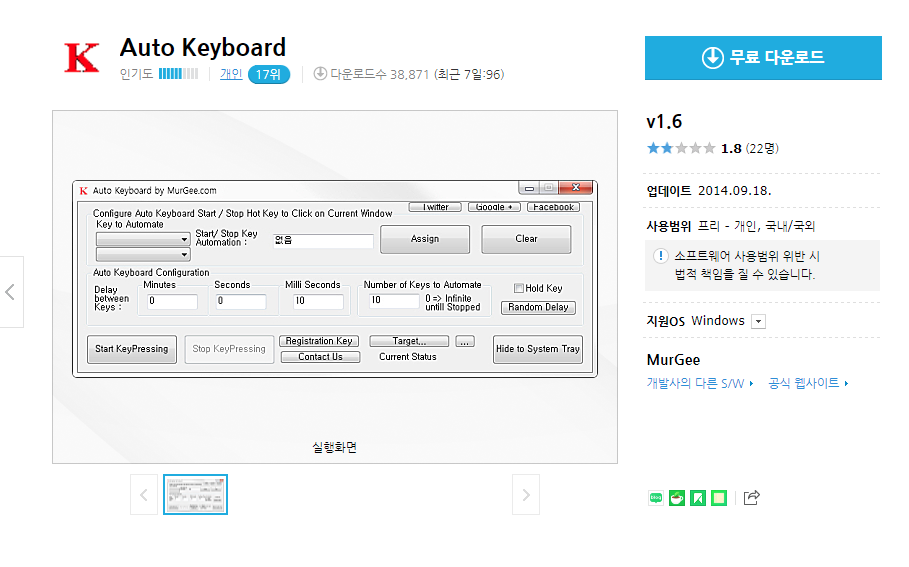Viewport: 909px width, 567px height.
Task: Click K icon in Auto Keyboard title bar
Action: pyautogui.click(x=83, y=191)
